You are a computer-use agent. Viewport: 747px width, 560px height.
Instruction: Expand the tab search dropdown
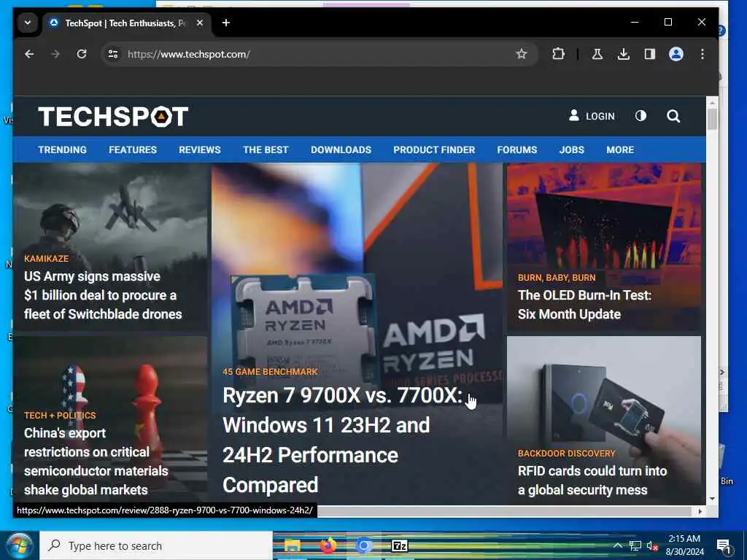click(x=28, y=23)
